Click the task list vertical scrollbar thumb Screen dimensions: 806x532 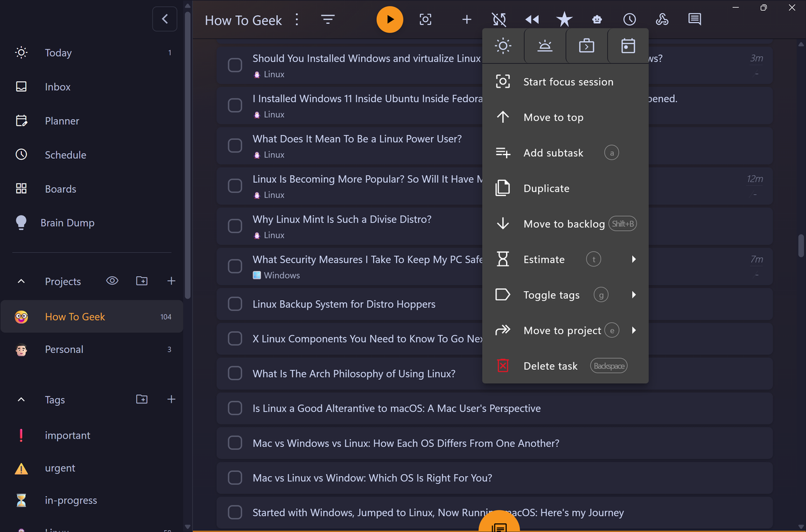click(x=801, y=246)
